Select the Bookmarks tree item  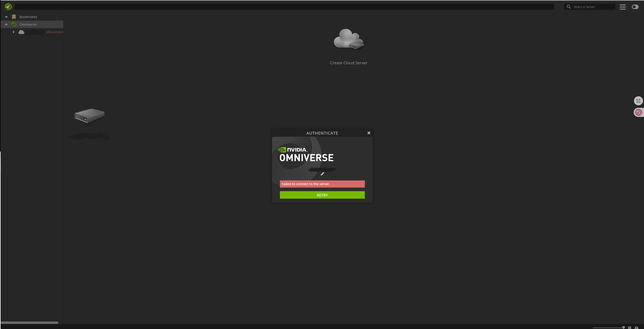tap(28, 17)
